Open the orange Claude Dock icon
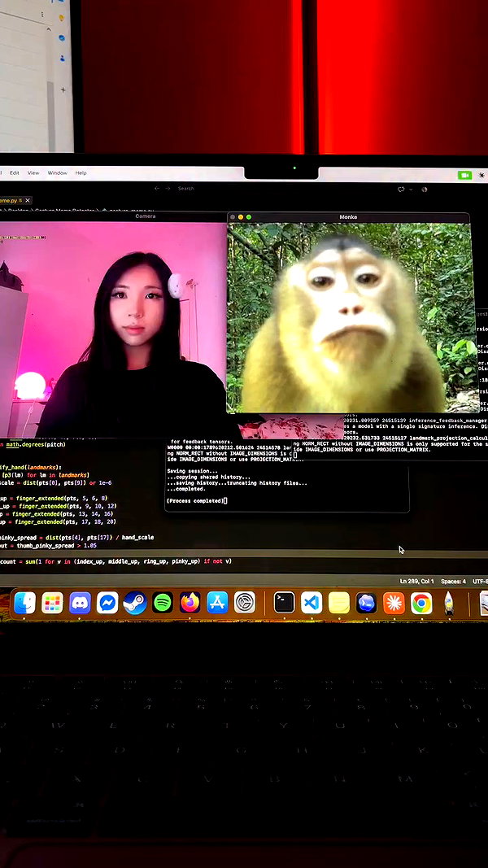 coord(394,602)
